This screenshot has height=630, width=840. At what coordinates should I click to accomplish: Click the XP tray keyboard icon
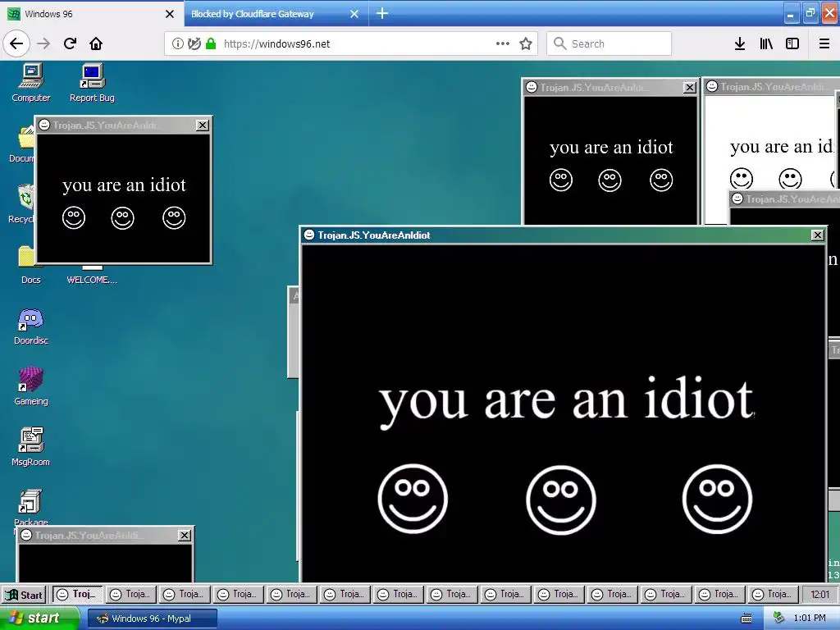tap(746, 619)
